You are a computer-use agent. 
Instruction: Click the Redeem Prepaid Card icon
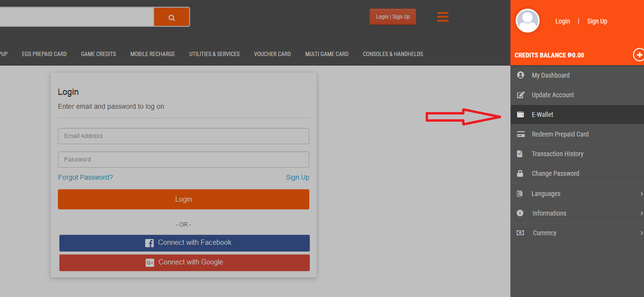point(521,134)
